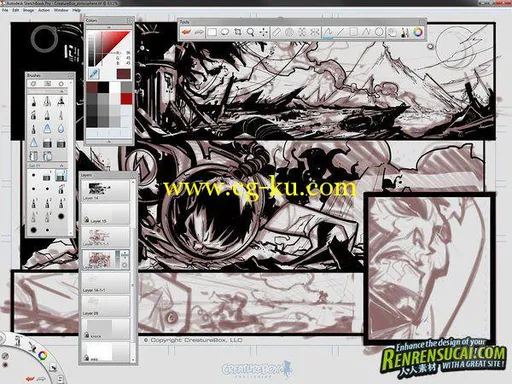Adjust the active layer opacity slider
Screen dimensions: 512x384
pyautogui.click(x=117, y=259)
